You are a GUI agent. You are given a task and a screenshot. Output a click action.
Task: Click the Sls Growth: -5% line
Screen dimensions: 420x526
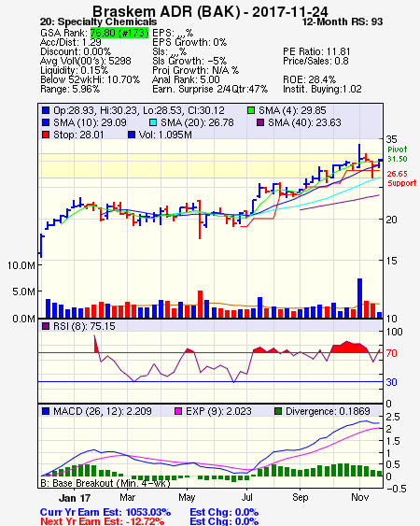tap(189, 61)
